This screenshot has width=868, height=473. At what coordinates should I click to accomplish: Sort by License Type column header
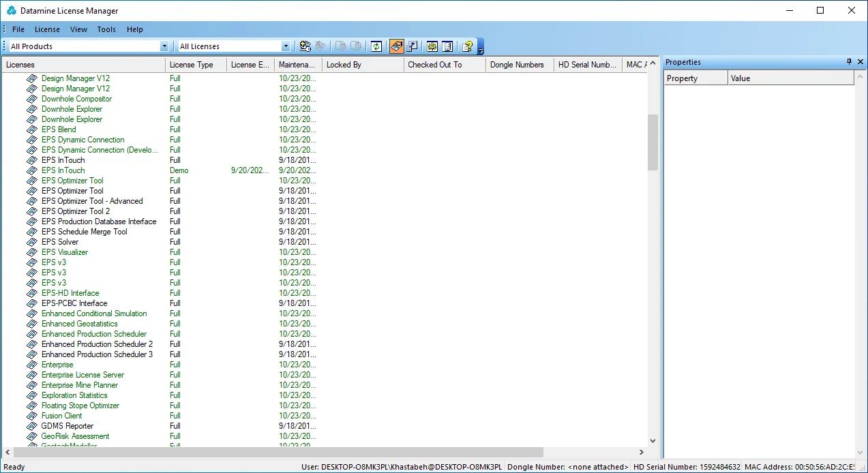(x=196, y=65)
